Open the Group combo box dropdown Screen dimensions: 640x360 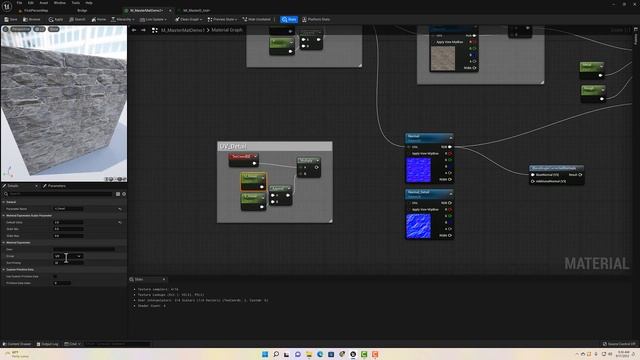tap(68, 256)
